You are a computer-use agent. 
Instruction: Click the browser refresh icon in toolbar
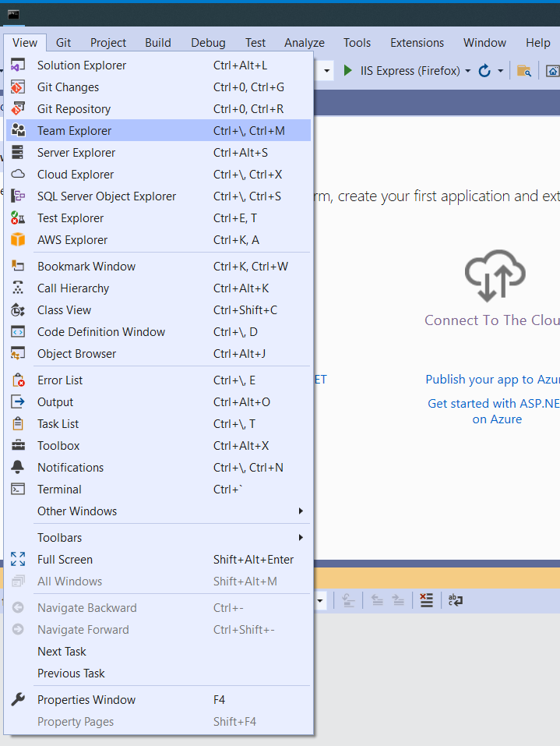[484, 71]
